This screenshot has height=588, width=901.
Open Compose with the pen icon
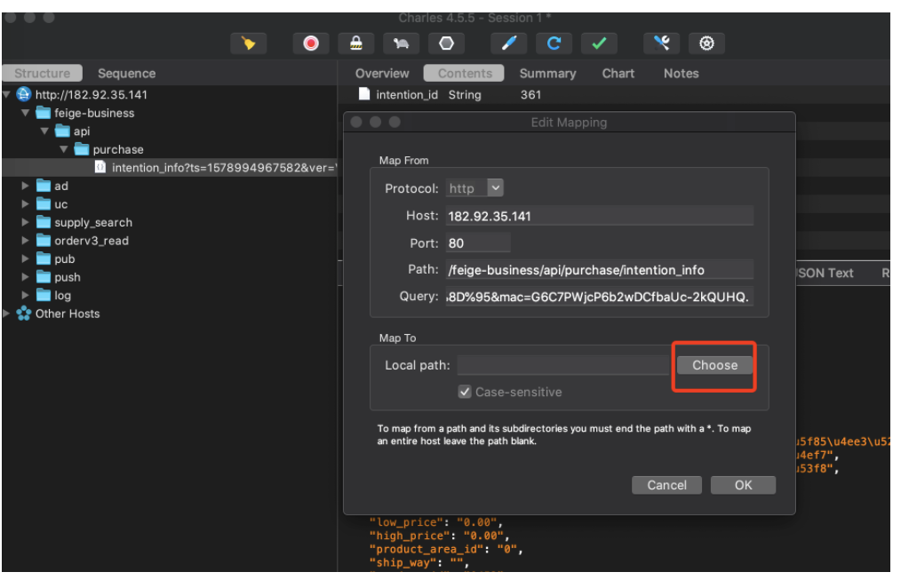point(509,44)
